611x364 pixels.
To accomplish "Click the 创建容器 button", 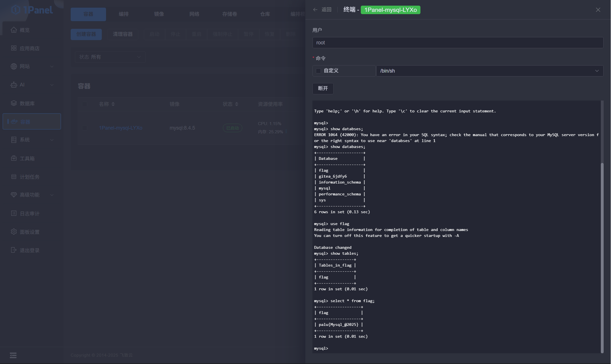I will click(86, 34).
